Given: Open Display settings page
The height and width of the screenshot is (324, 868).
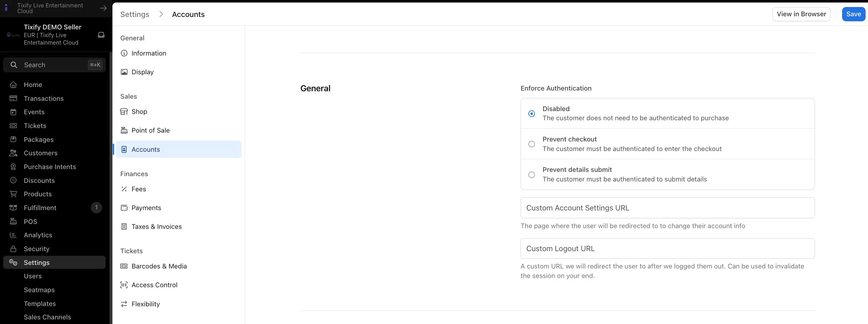Looking at the screenshot, I should point(178,72).
